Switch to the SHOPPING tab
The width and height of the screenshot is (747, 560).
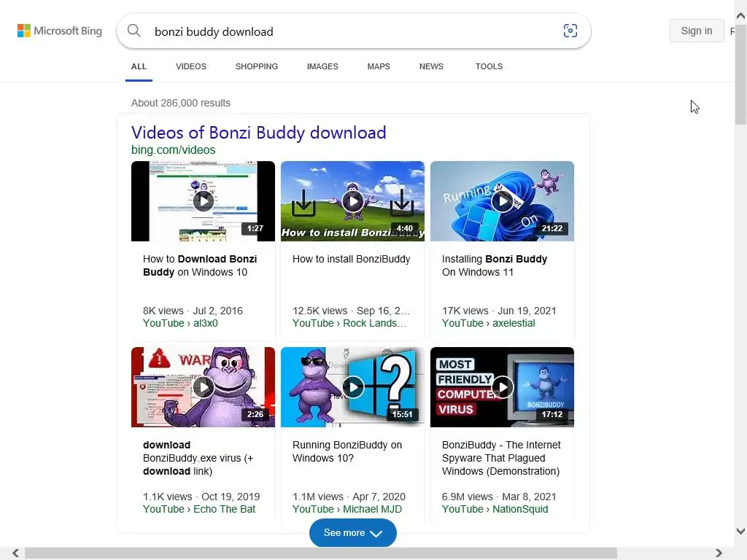pyautogui.click(x=256, y=66)
